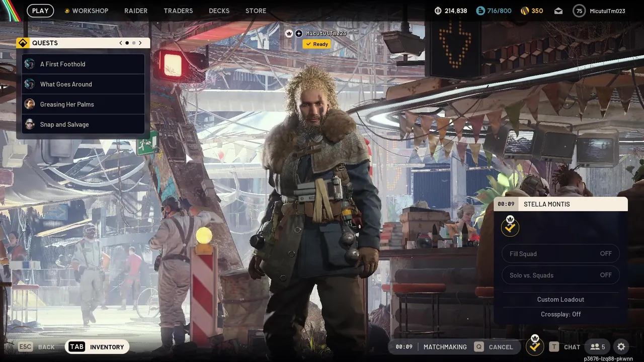This screenshot has width=644, height=362.
Task: Open the Snap and Salvage quest
Action: [x=83, y=124]
